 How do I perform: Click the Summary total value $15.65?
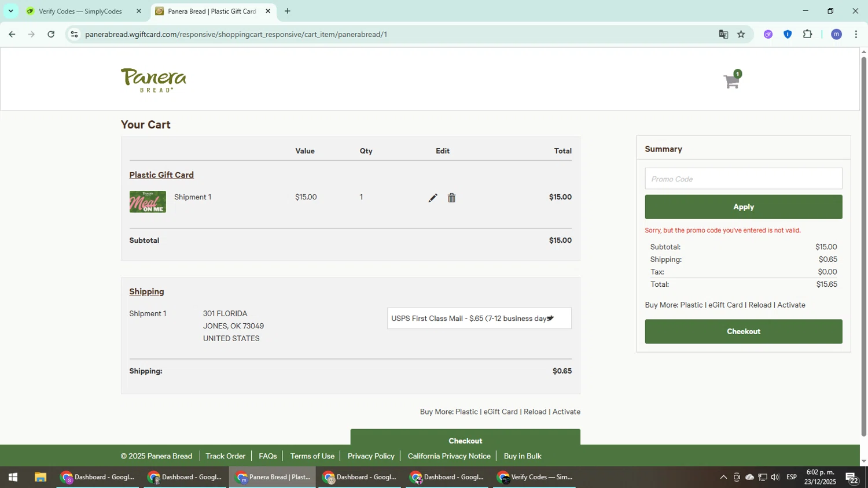pyautogui.click(x=826, y=284)
